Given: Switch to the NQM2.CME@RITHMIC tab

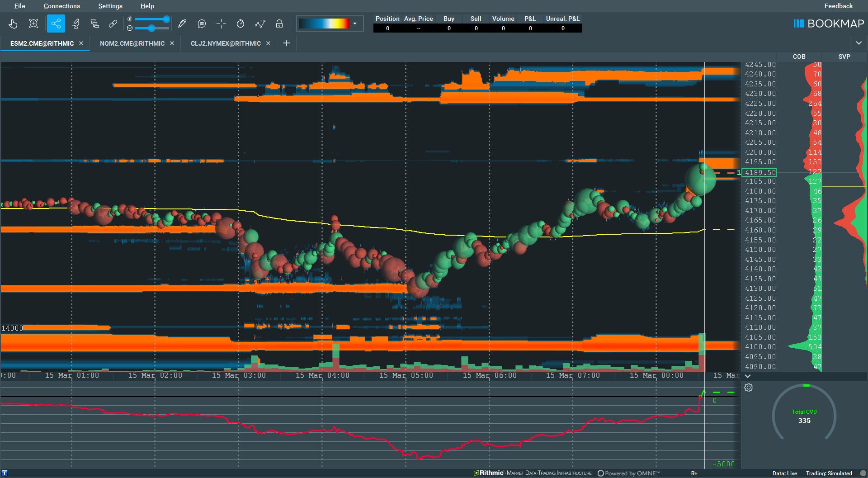Looking at the screenshot, I should pyautogui.click(x=132, y=43).
